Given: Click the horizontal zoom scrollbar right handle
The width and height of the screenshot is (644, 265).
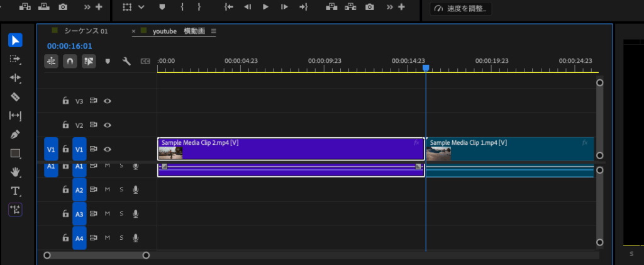Looking at the screenshot, I should tap(146, 256).
